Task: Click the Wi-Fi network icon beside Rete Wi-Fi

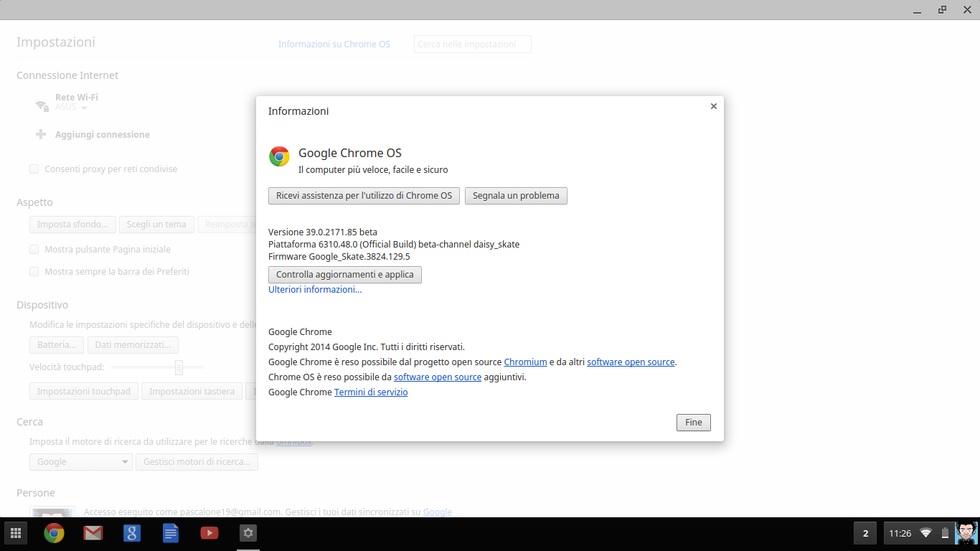Action: click(42, 105)
